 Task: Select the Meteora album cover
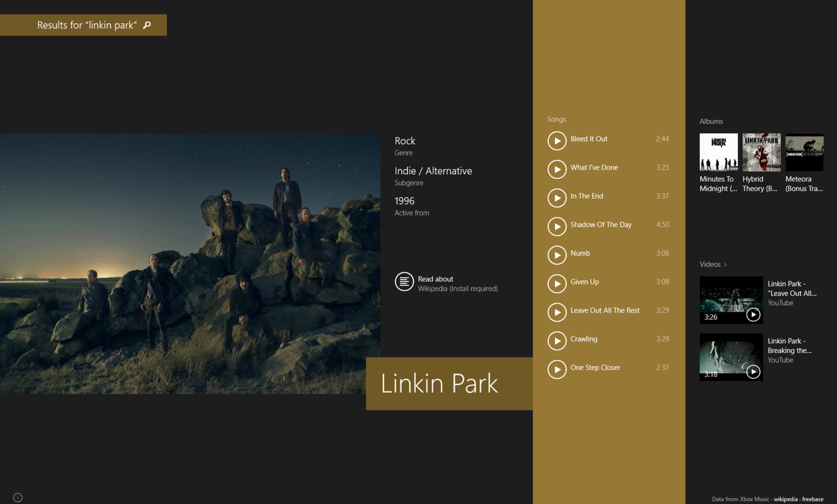(804, 152)
